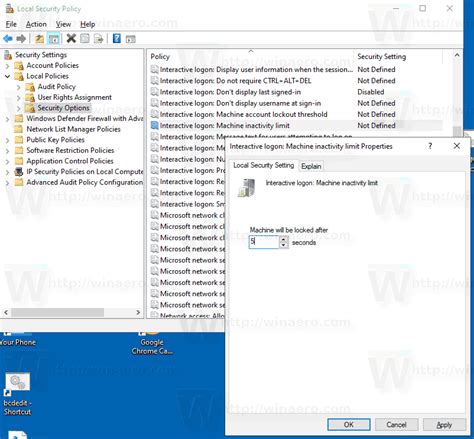Collapse Local Policies tree node

click(8, 76)
